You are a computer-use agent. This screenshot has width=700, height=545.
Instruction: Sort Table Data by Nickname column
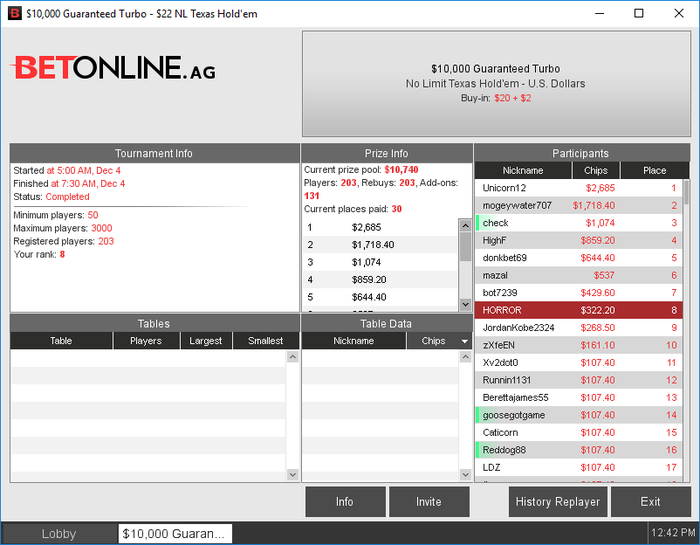click(354, 341)
